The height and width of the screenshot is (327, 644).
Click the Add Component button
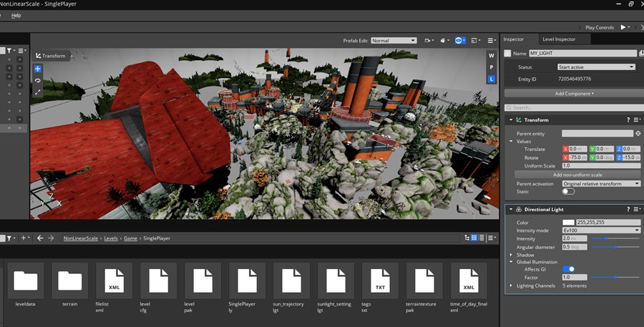pos(574,94)
